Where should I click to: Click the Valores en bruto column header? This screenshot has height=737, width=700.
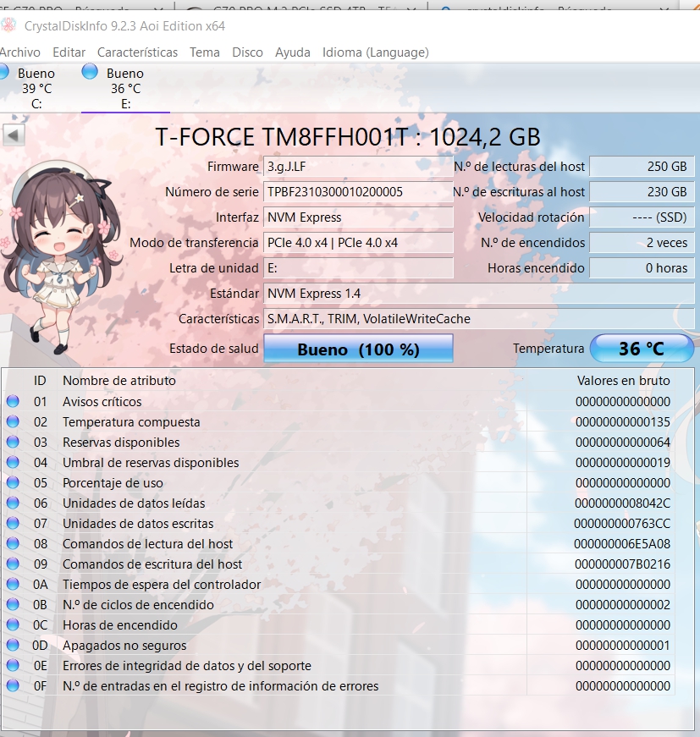click(623, 381)
